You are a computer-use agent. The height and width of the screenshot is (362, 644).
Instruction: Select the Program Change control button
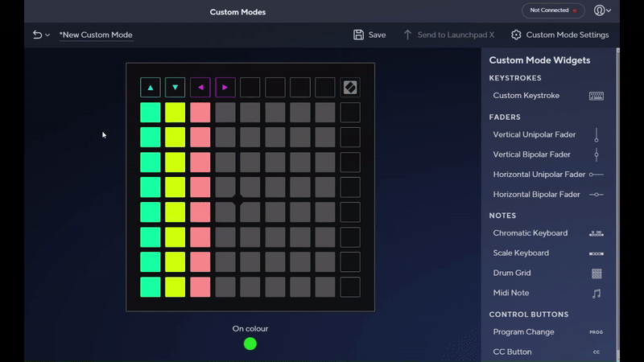523,332
